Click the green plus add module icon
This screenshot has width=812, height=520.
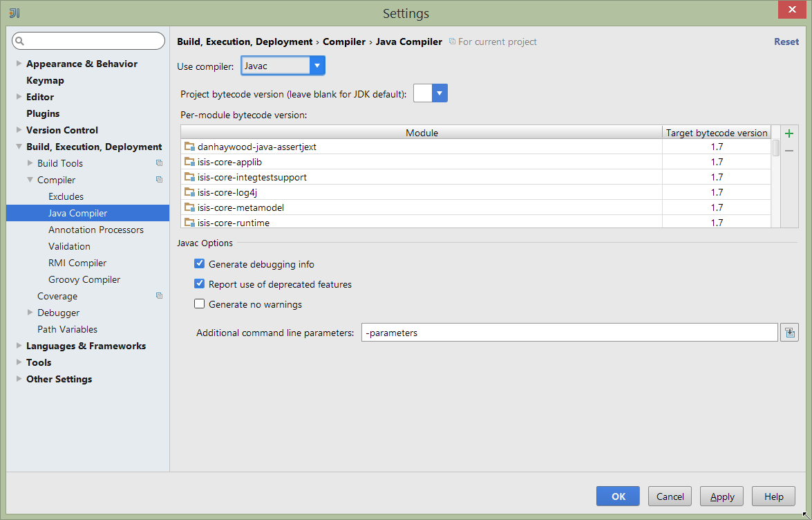[x=789, y=133]
